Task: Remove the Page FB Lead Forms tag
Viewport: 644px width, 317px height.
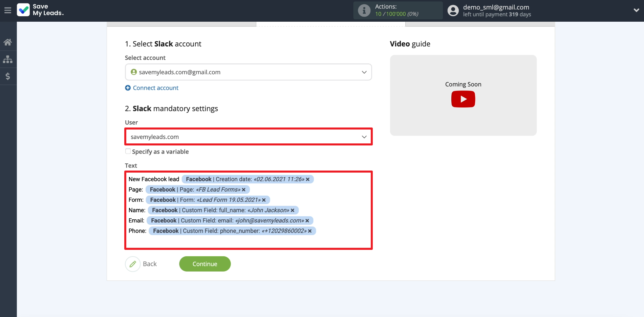Action: (x=243, y=190)
